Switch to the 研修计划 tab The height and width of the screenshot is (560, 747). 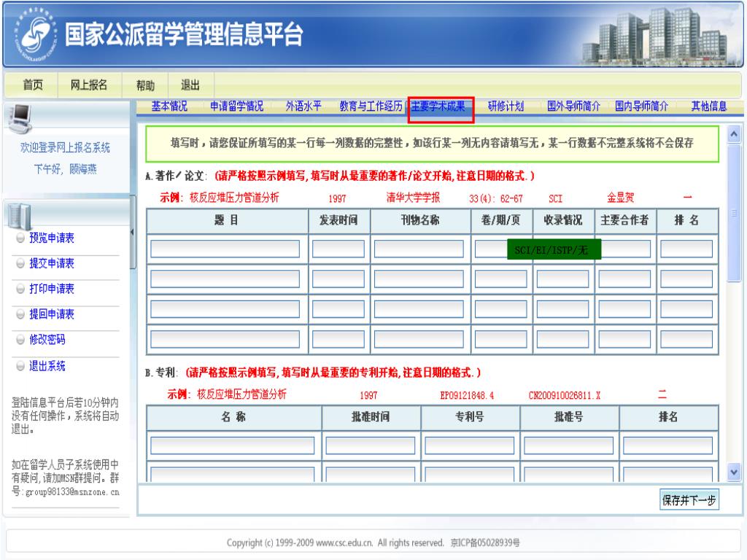pyautogui.click(x=506, y=106)
